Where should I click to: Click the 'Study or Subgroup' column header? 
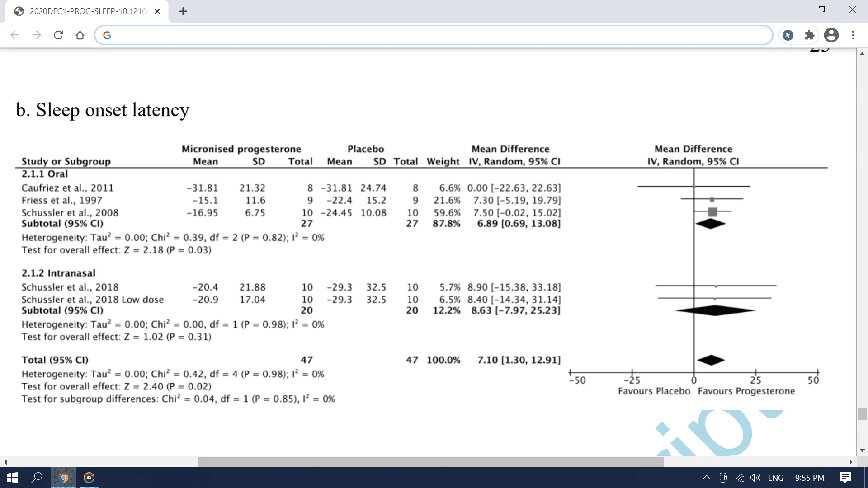click(x=66, y=161)
